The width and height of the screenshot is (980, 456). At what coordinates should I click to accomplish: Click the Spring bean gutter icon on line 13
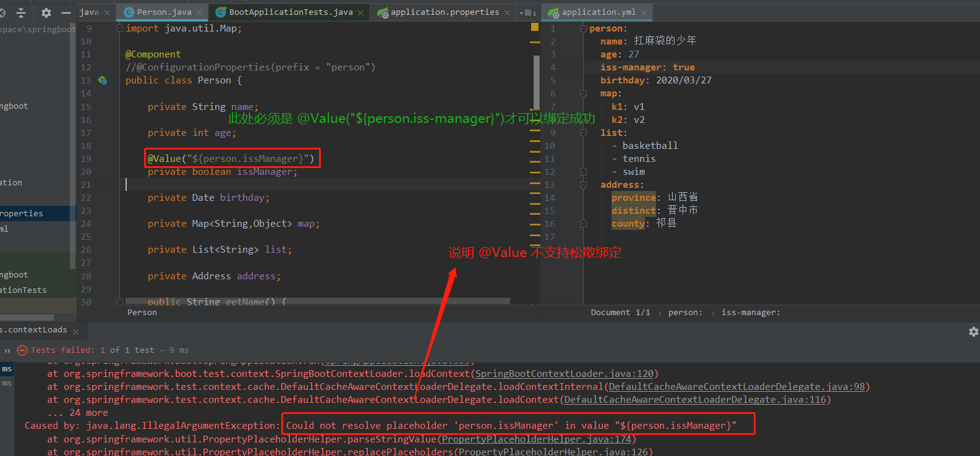(x=103, y=80)
